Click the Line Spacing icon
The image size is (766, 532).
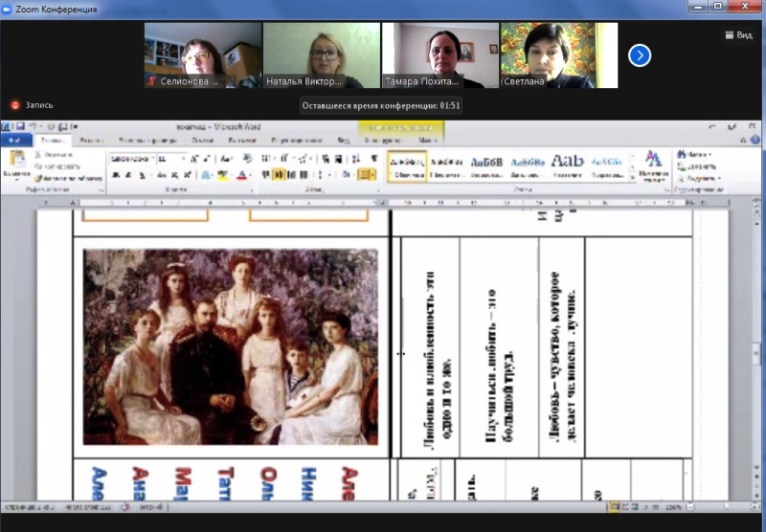point(321,175)
